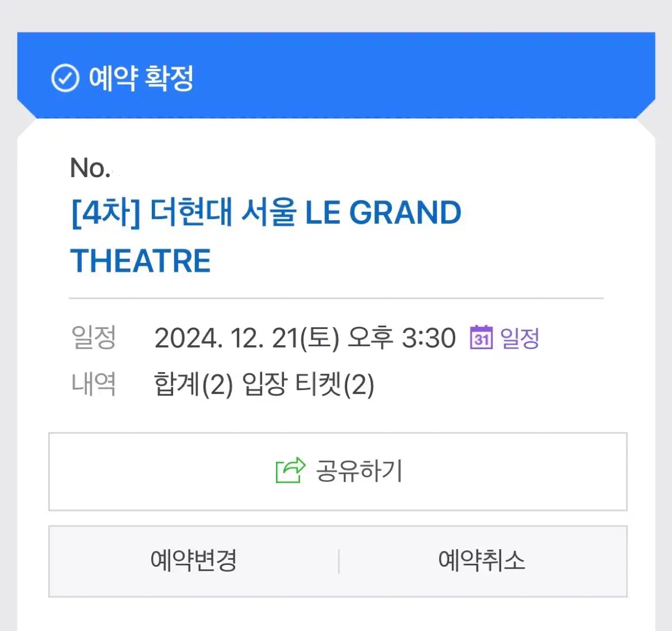Viewport: 672px width, 631px height.
Task: Cancel booking via 예약취소
Action: click(x=482, y=560)
